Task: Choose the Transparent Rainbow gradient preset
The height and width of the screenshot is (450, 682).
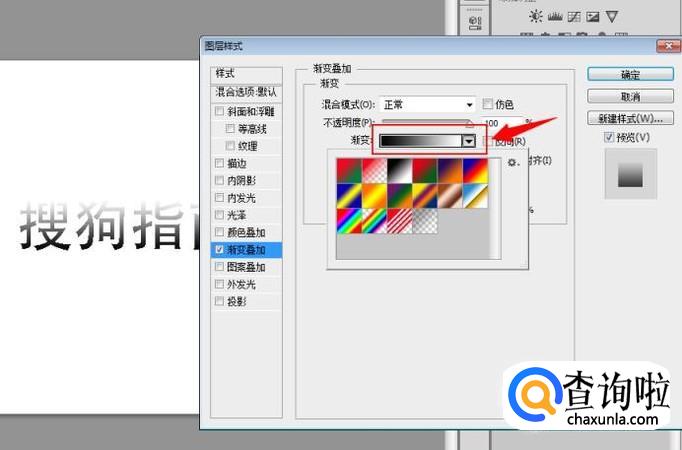Action: [x=374, y=221]
